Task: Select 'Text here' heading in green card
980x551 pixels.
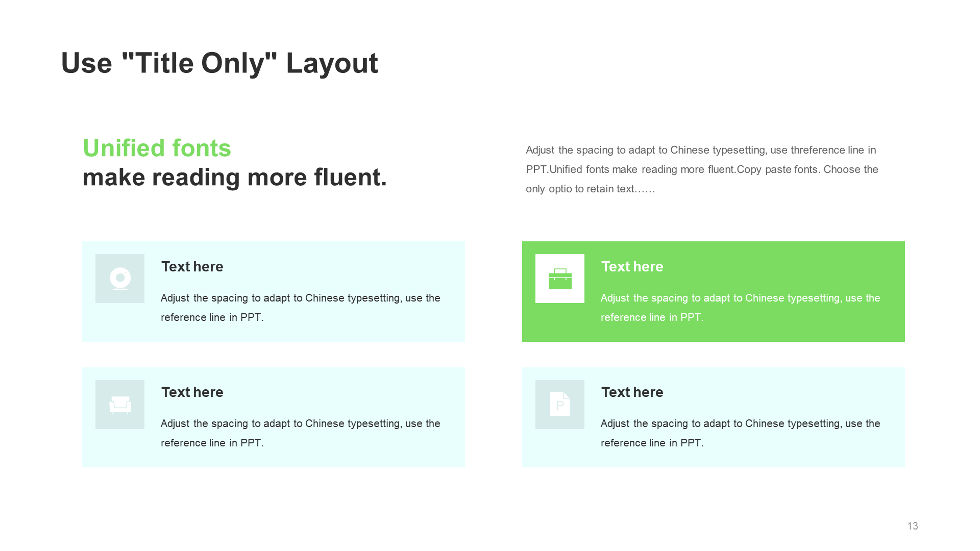Action: tap(632, 266)
